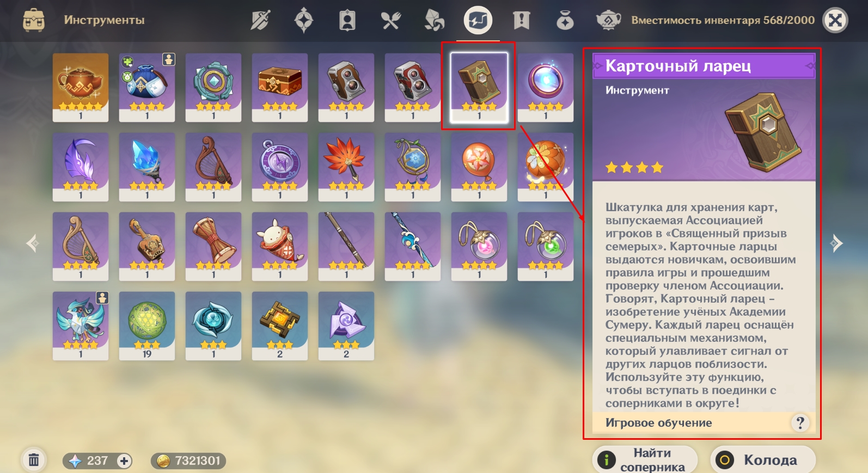This screenshot has width=868, height=473.
Task: Close the inventory with the X button
Action: 835,21
